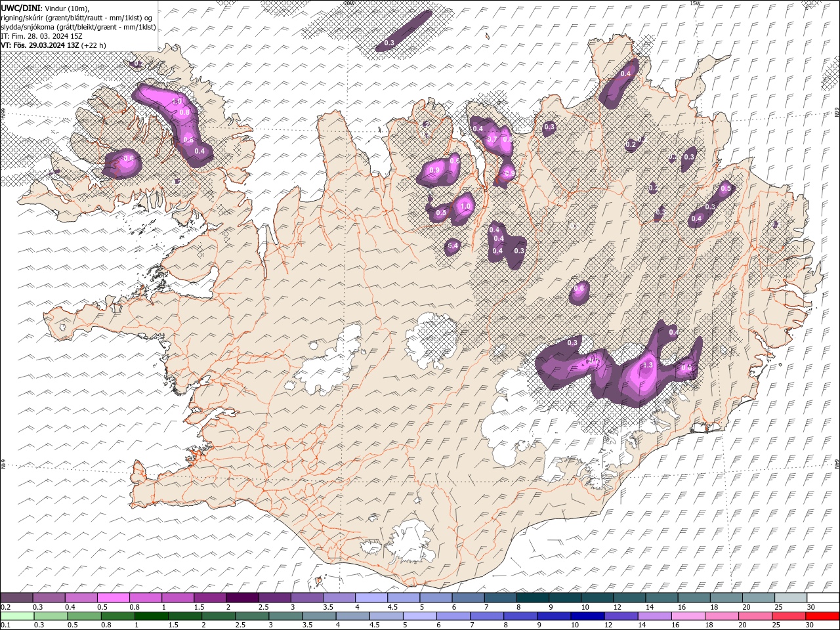Click bright pink snowfall swatch between 0.5 and 0.8
840x630 pixels.
114,598
